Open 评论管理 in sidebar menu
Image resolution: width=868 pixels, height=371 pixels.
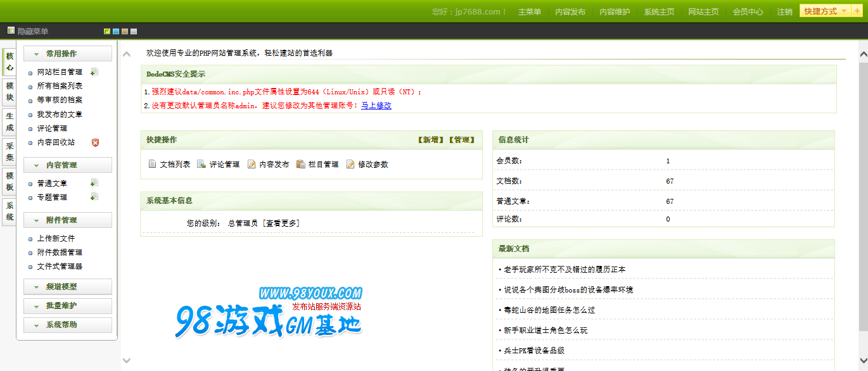pos(52,129)
